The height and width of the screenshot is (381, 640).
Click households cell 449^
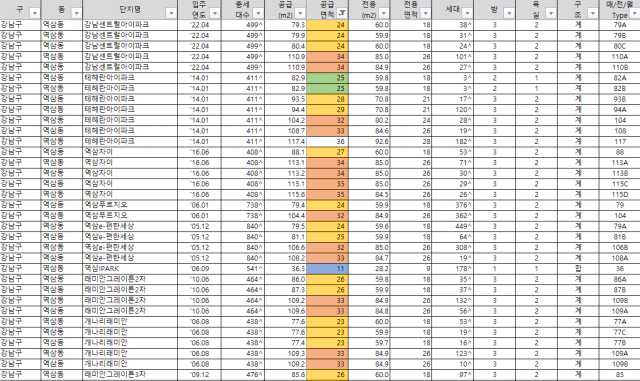pos(453,227)
